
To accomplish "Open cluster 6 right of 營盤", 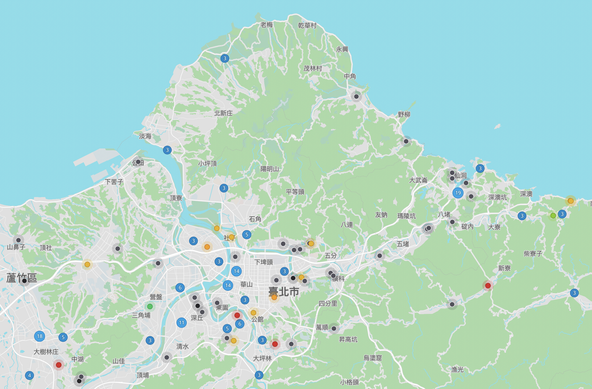I will [180, 287].
